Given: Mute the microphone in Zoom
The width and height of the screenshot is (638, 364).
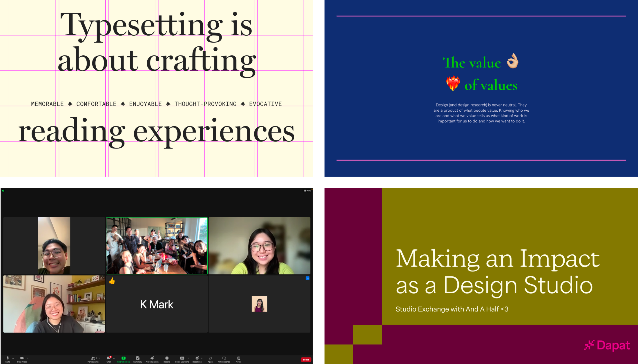Looking at the screenshot, I should pos(8,359).
